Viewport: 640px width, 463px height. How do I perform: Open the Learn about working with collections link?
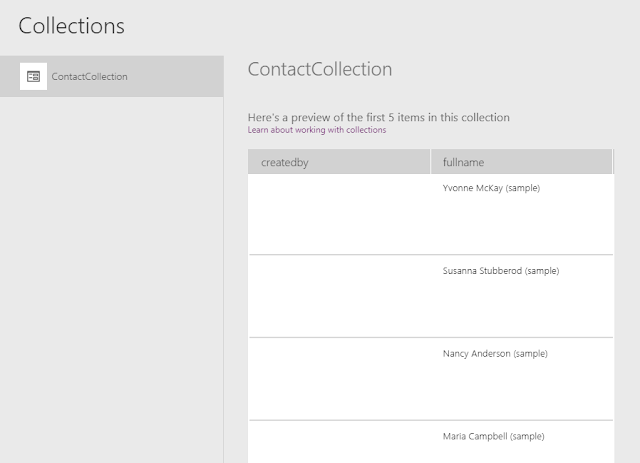[316, 130]
